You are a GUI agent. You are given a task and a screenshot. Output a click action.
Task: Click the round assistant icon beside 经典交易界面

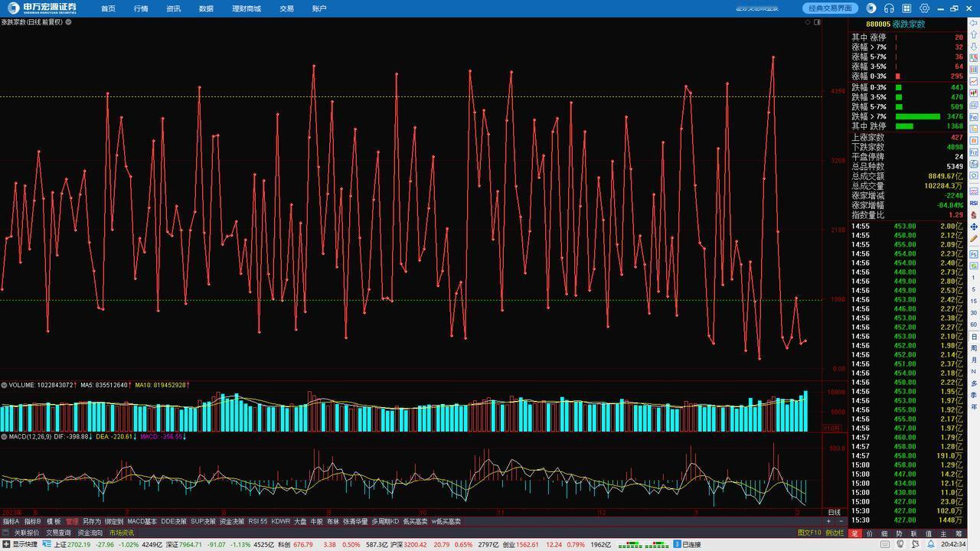coord(871,8)
